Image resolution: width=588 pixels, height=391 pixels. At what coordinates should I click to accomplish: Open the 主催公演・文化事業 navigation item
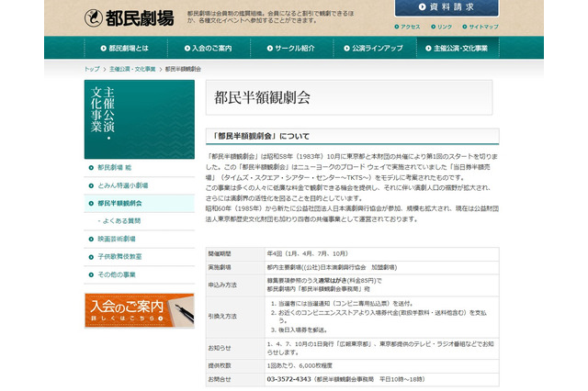(458, 48)
